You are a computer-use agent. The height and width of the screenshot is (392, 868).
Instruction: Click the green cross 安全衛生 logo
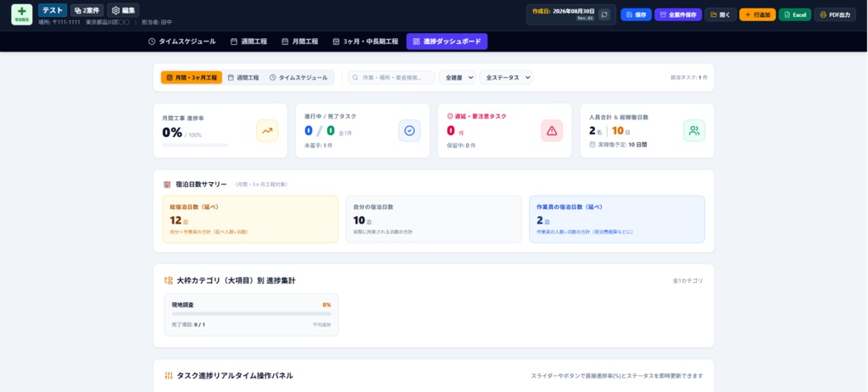click(x=21, y=14)
